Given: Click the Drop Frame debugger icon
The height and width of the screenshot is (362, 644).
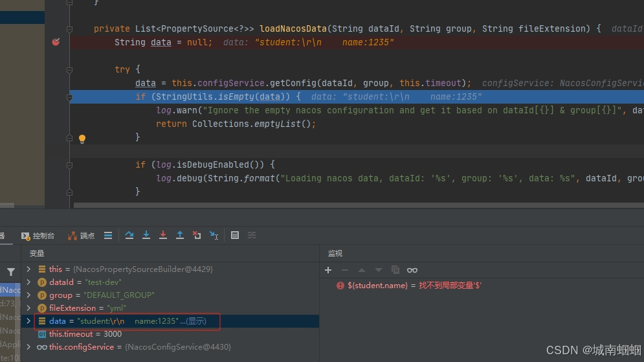Looking at the screenshot, I should (x=197, y=236).
